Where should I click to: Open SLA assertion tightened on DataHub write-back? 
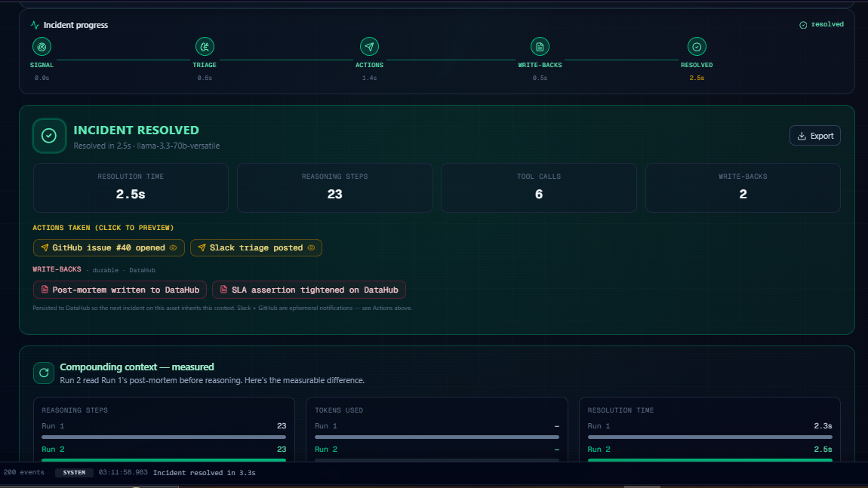309,290
